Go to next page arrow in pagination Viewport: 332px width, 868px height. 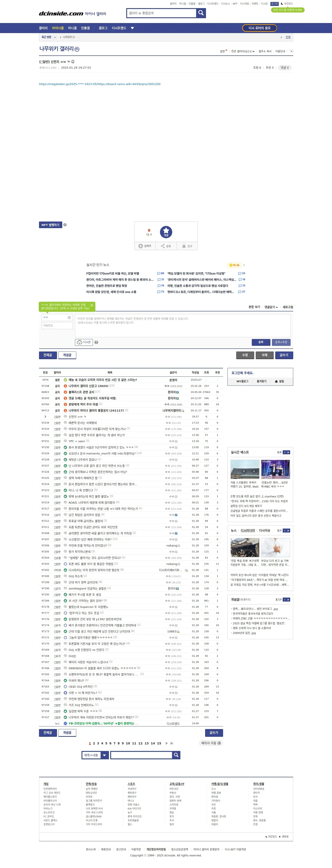click(x=167, y=743)
